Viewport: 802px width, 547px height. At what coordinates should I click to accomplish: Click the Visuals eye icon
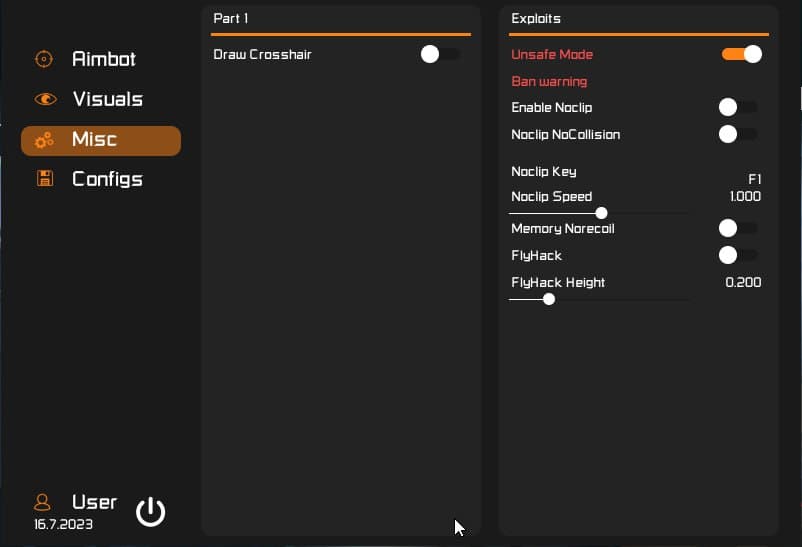[45, 99]
